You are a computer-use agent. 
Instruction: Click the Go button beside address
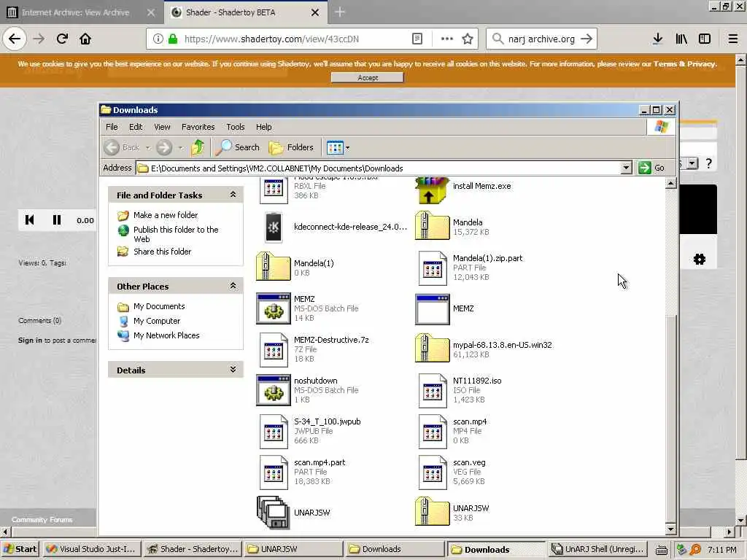click(652, 168)
